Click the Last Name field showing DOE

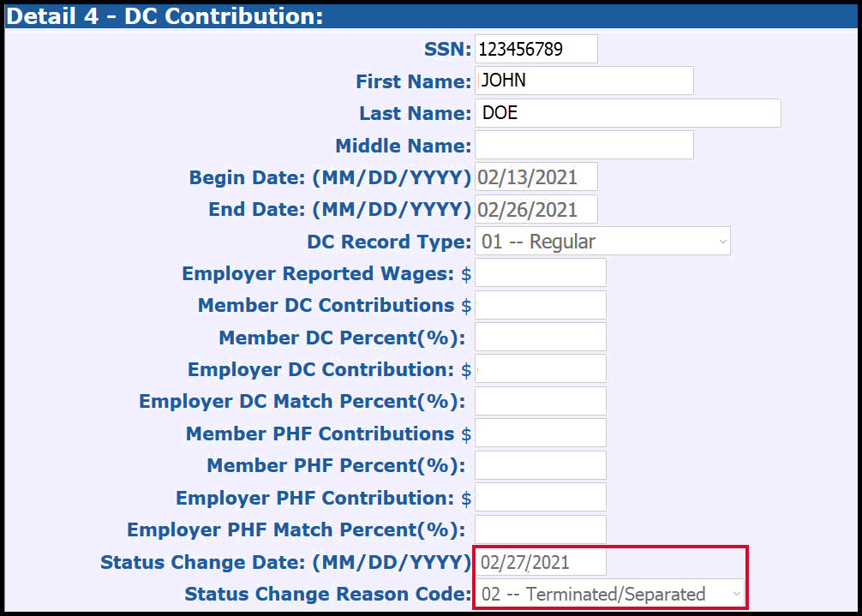click(x=627, y=112)
